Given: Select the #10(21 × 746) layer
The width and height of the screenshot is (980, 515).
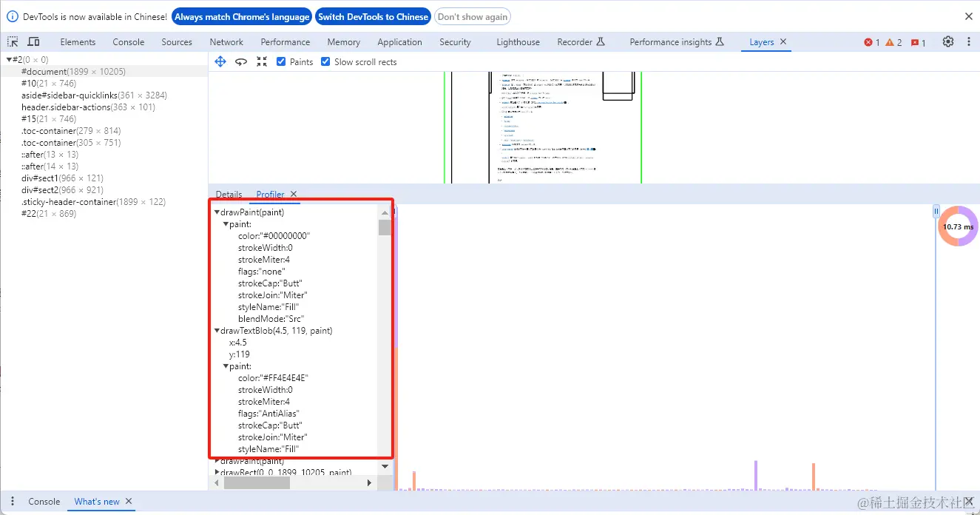Looking at the screenshot, I should click(x=104, y=84).
